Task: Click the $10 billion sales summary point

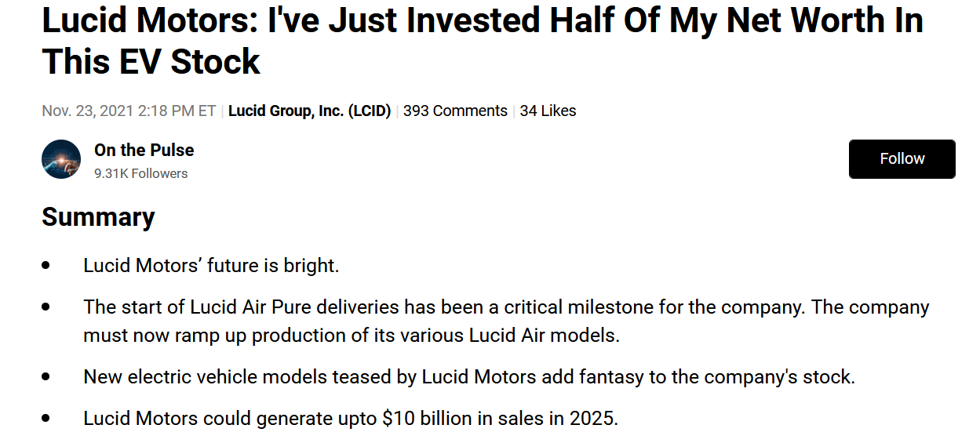Action: 351,419
